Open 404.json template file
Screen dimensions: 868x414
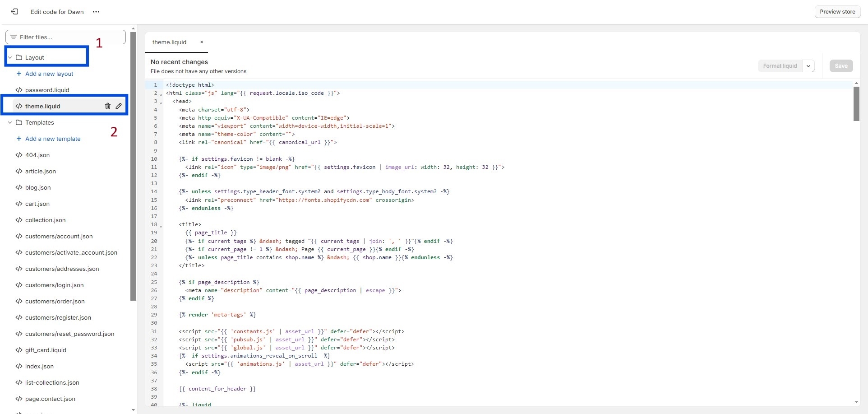pos(37,155)
